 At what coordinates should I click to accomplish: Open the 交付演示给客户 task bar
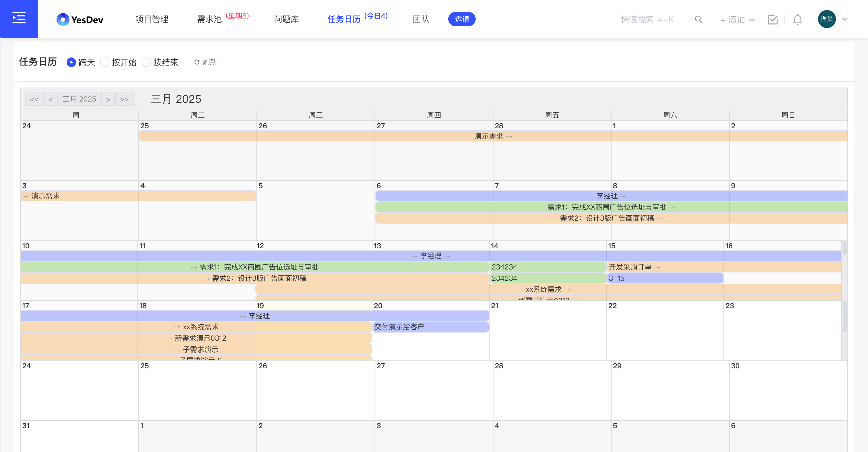pos(430,327)
